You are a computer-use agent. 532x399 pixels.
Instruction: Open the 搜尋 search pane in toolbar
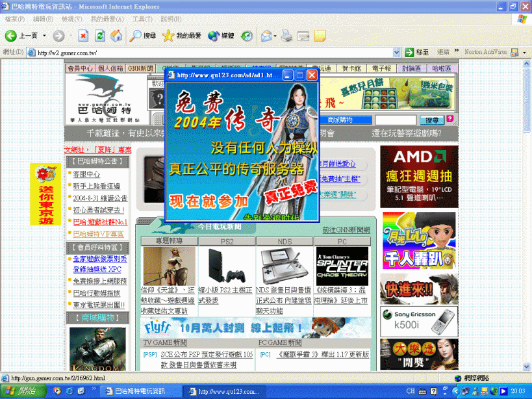(142, 36)
